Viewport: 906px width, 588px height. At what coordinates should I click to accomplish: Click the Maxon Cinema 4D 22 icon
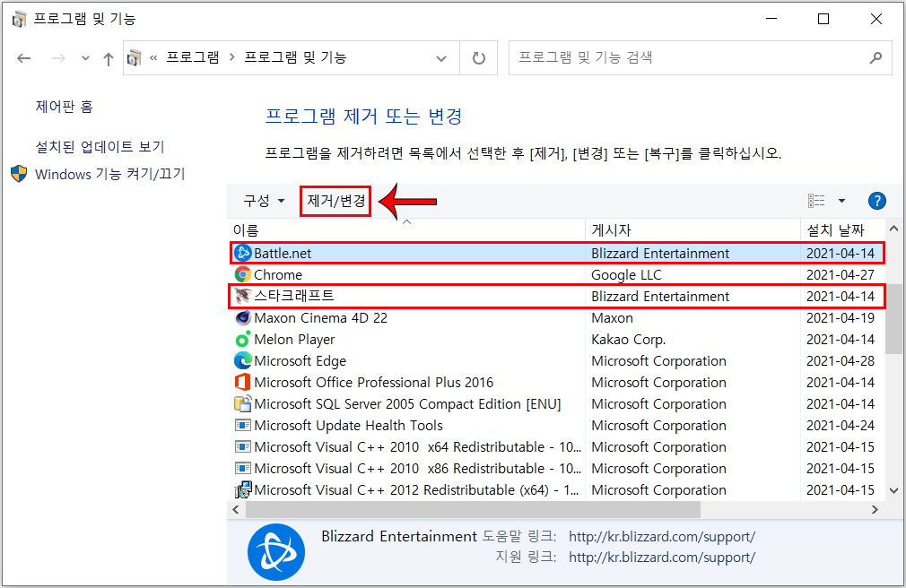coord(243,317)
